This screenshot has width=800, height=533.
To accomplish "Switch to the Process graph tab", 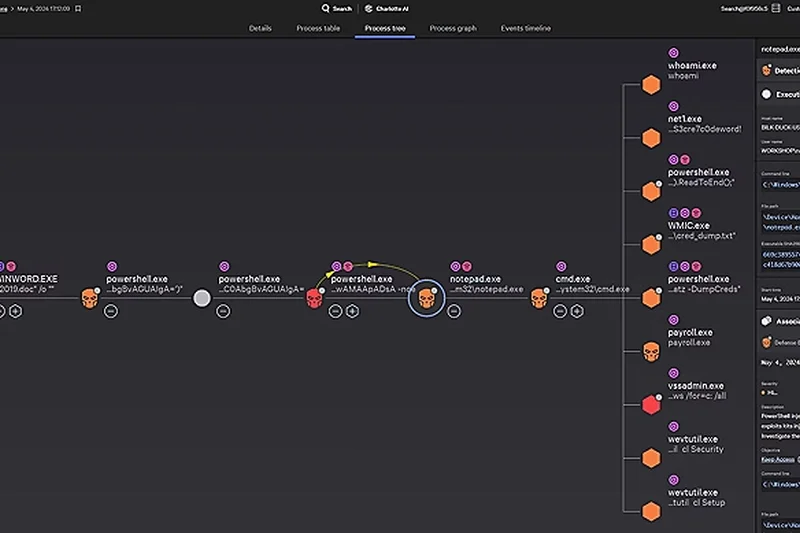I will pos(453,28).
